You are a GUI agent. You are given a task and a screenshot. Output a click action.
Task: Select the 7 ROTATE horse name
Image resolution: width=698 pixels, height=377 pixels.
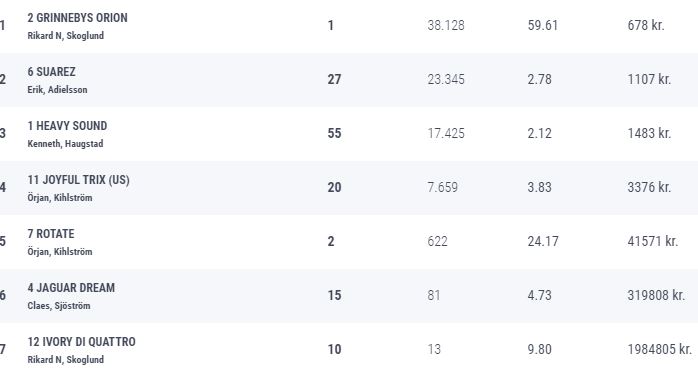(x=51, y=234)
